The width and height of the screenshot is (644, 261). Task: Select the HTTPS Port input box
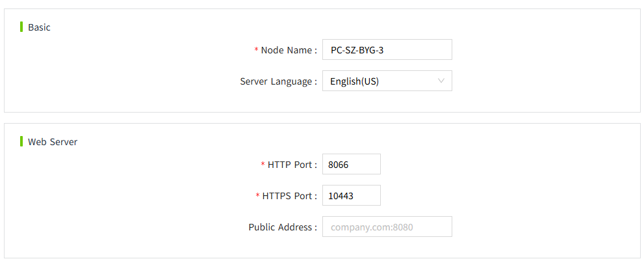point(351,196)
